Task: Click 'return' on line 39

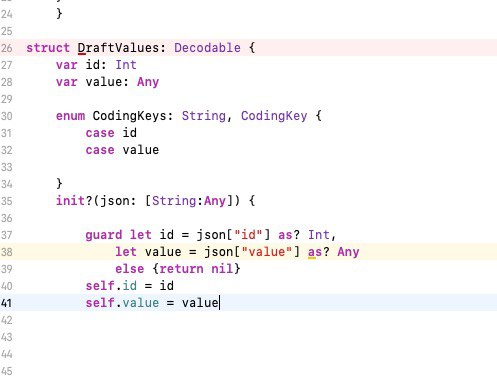Action: (181, 269)
